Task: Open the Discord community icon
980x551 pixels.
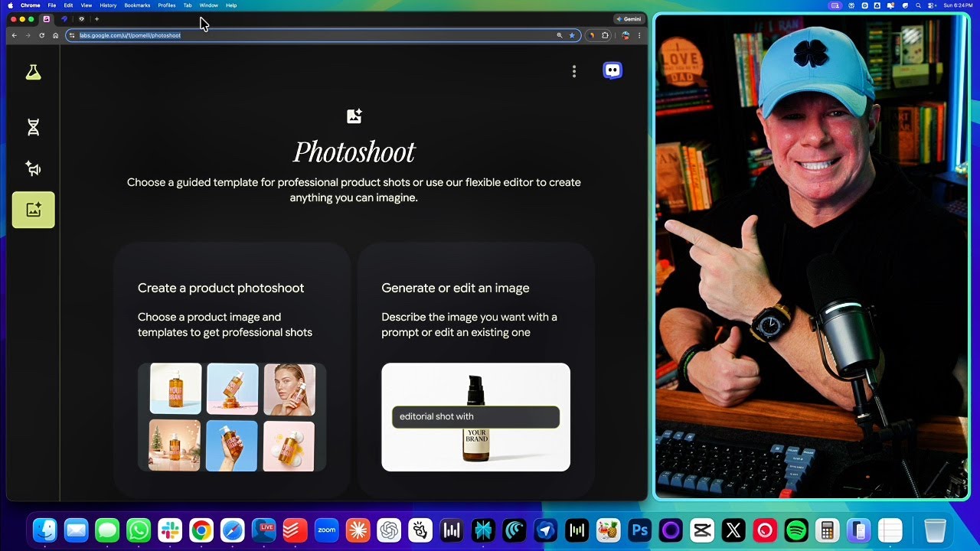Action: (x=612, y=70)
